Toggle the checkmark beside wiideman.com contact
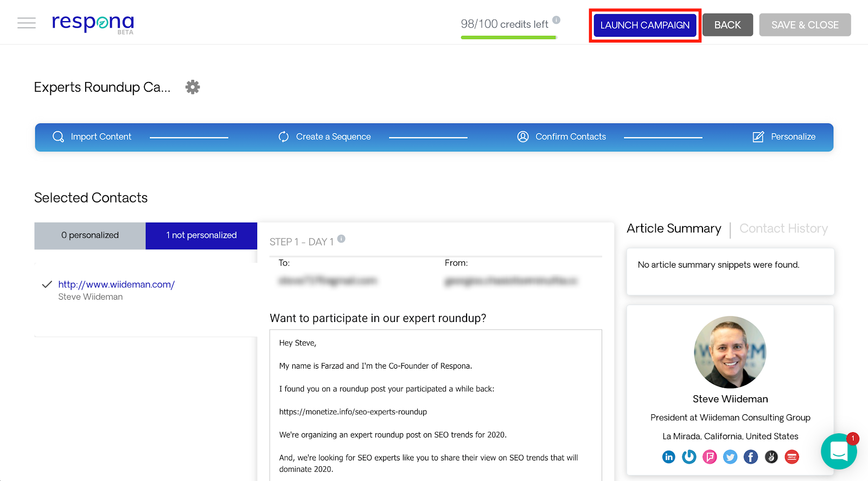Image resolution: width=868 pixels, height=481 pixels. (47, 284)
